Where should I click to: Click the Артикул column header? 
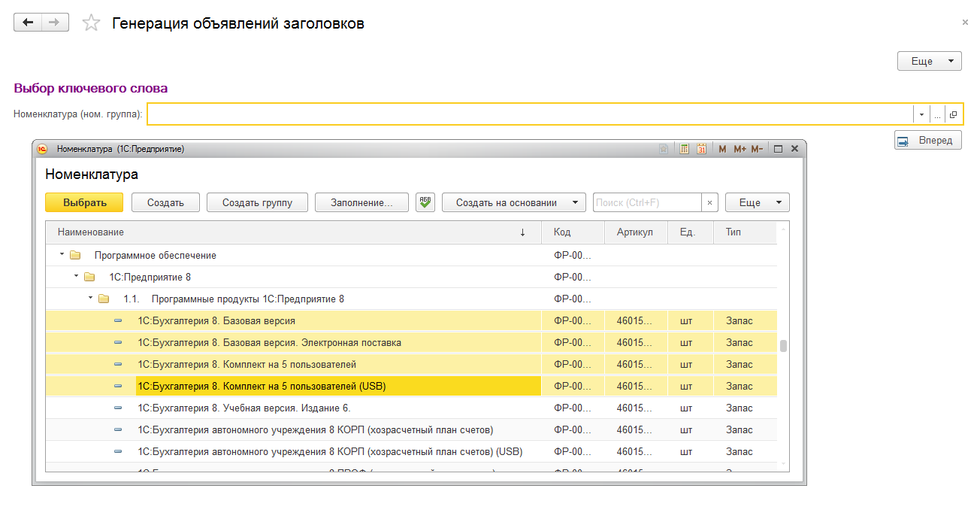pyautogui.click(x=636, y=232)
